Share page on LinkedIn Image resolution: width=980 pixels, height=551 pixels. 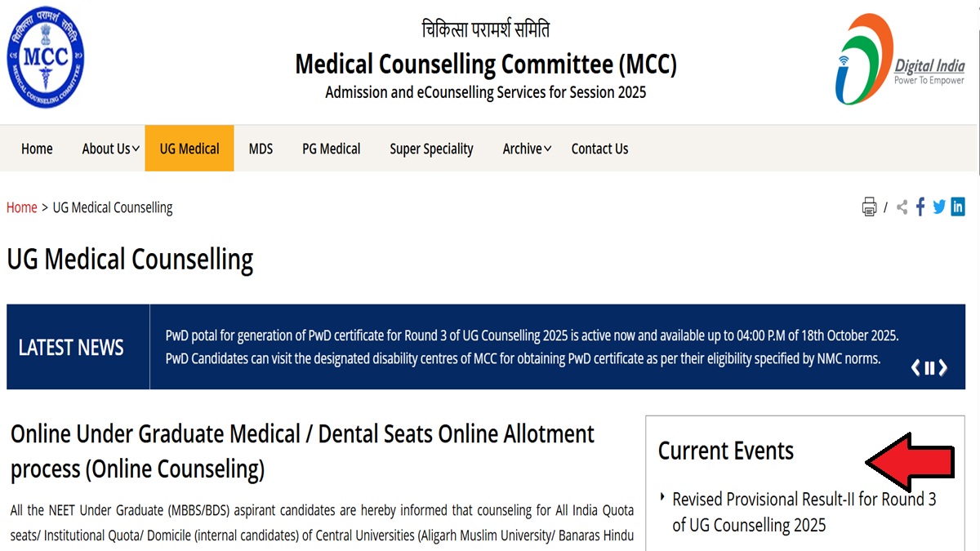958,207
